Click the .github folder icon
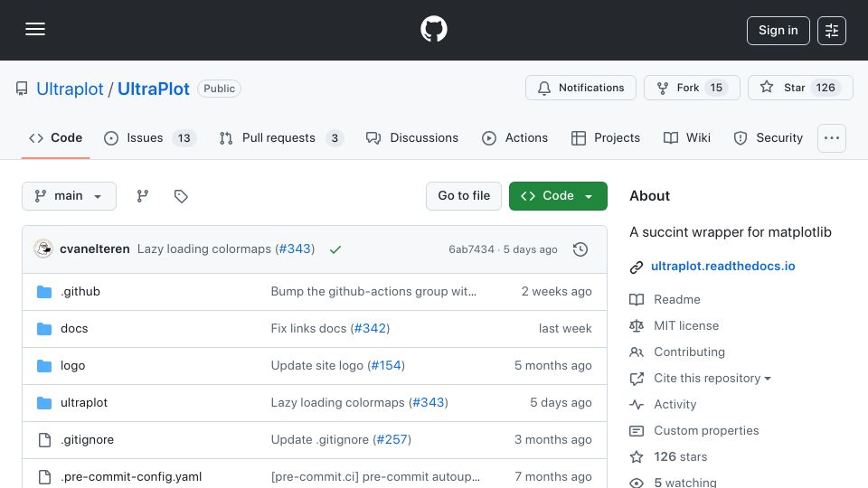Viewport: 868px width, 488px height. click(x=44, y=292)
